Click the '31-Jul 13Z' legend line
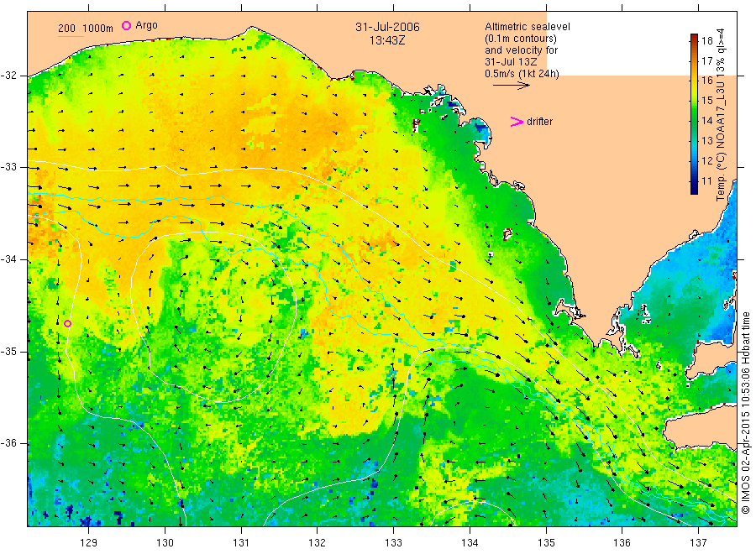 point(511,62)
